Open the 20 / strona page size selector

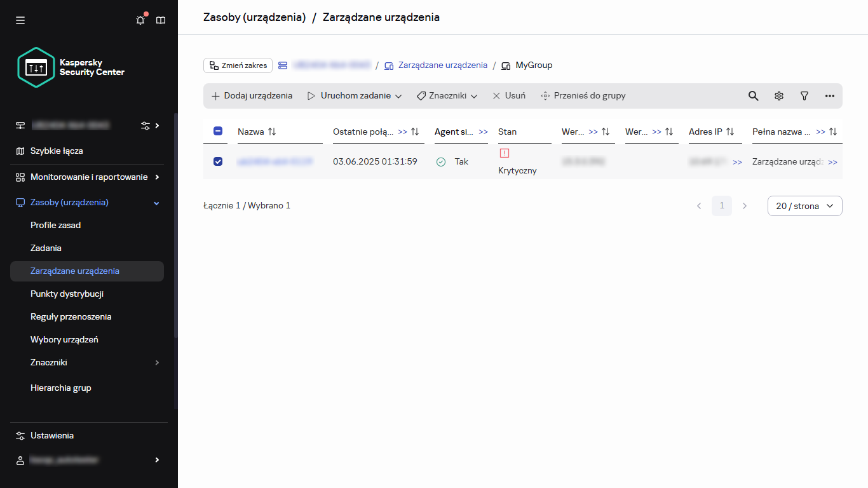point(804,205)
